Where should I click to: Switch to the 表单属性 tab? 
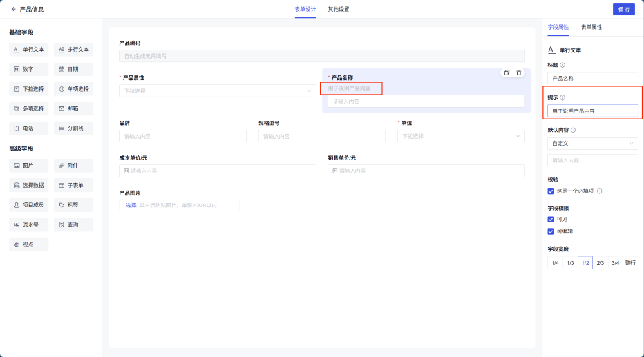[591, 27]
